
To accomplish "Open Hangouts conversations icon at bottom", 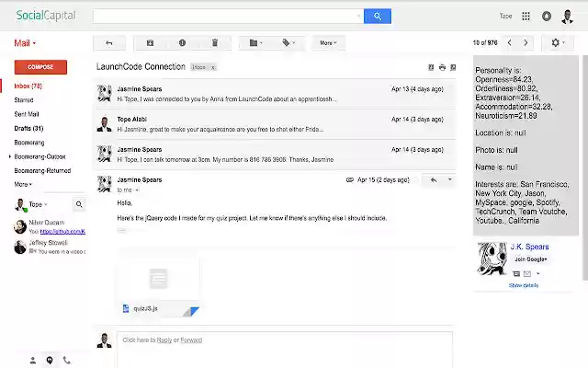I will point(50,361).
